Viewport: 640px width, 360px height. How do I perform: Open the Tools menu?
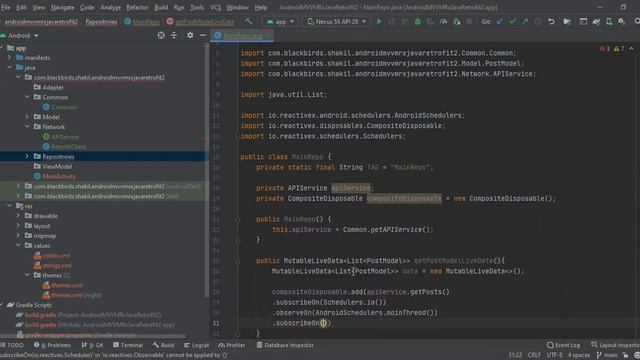tap(197, 7)
